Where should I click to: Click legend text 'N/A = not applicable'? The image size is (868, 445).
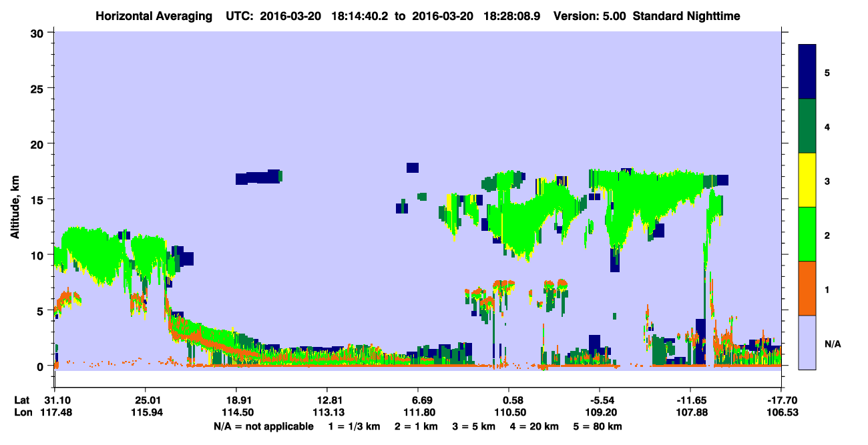[263, 426]
